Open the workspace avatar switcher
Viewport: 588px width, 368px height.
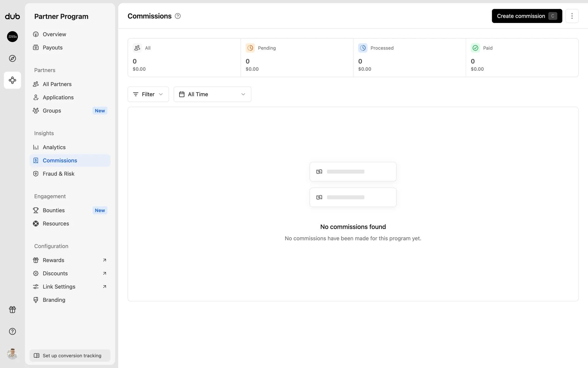12,36
